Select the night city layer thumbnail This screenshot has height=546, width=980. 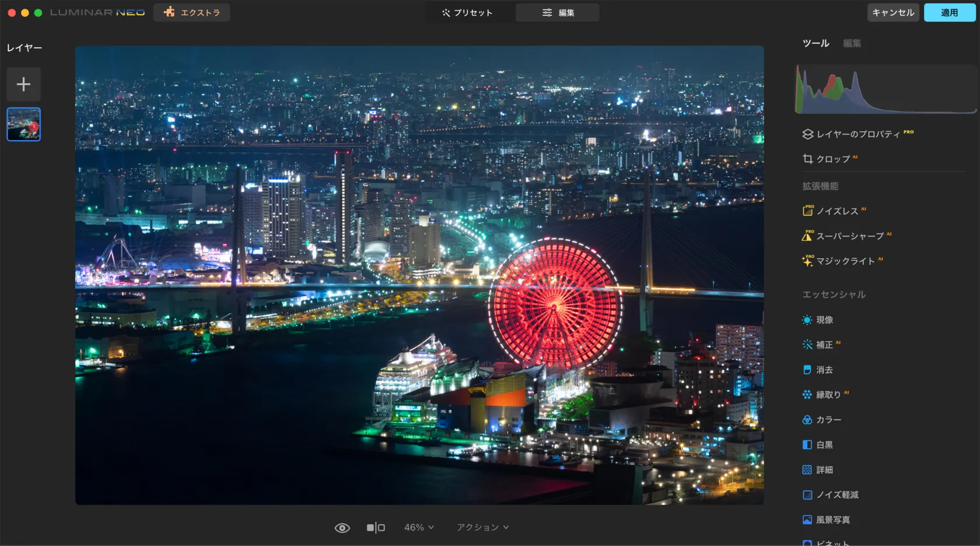pos(24,124)
